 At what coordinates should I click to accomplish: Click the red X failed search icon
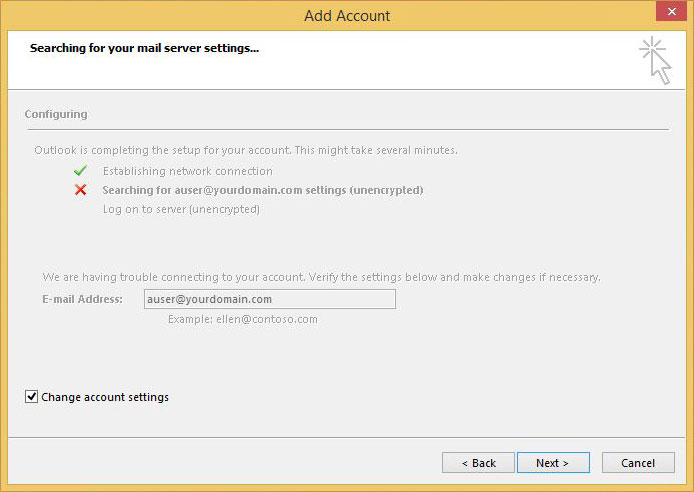point(81,190)
